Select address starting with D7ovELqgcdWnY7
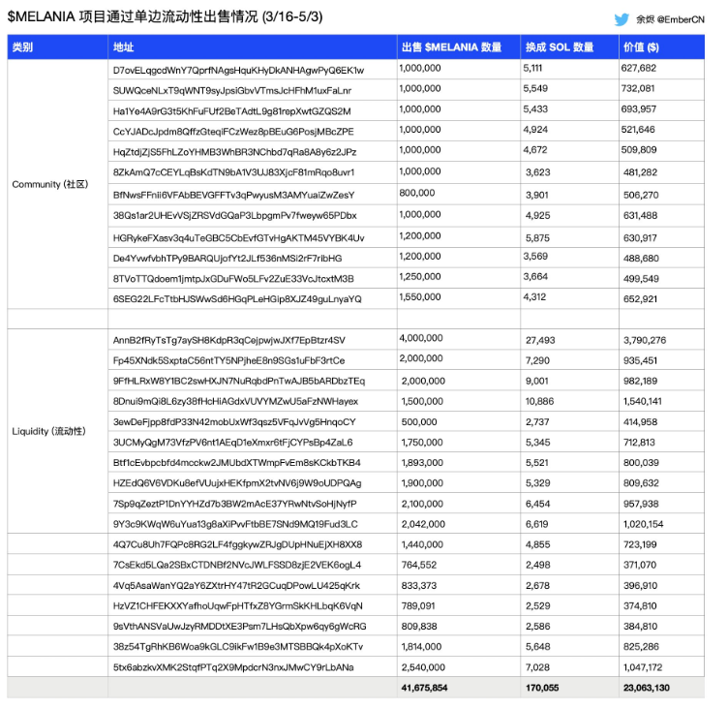The image size is (728, 709). [238, 70]
